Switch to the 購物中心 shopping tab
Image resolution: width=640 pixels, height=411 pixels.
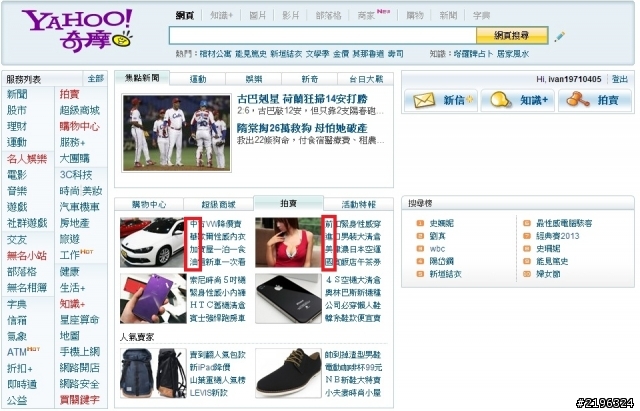[149, 204]
